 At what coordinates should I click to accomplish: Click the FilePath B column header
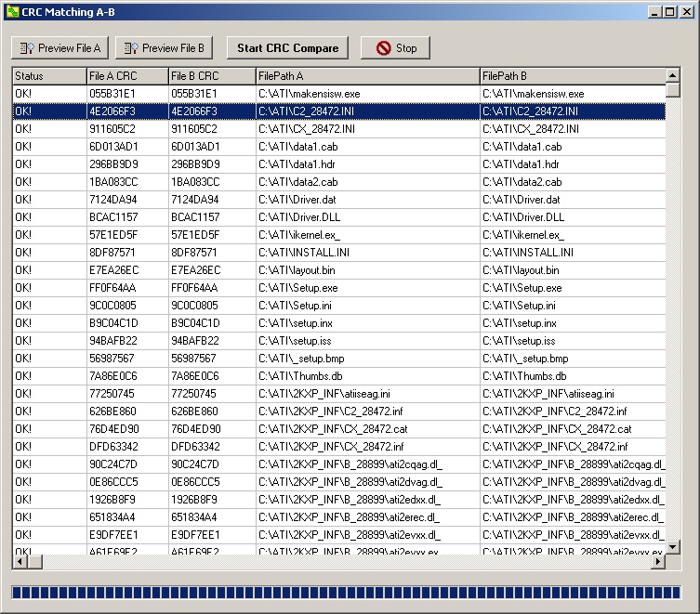tap(573, 76)
